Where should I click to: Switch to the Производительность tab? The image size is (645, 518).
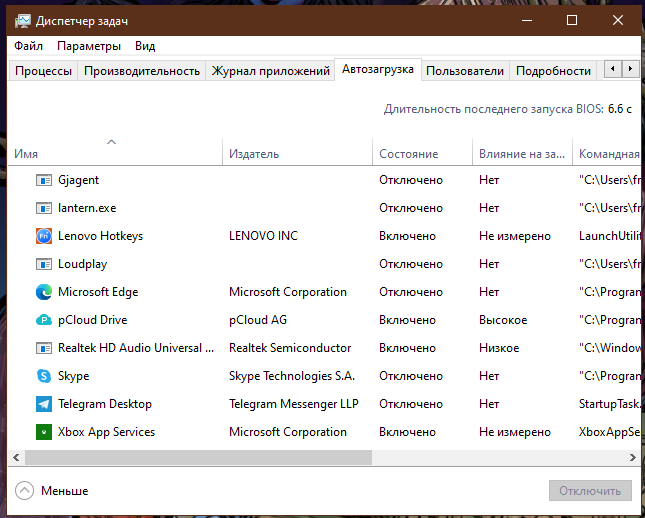coord(142,71)
